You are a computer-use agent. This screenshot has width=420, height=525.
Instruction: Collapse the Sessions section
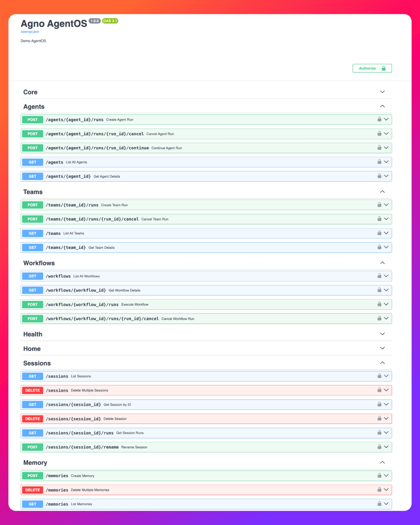coord(382,363)
